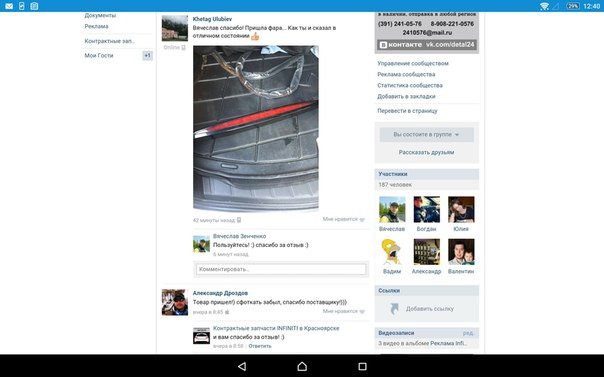Open Управление сообществом
The height and width of the screenshot is (377, 604).
413,63
